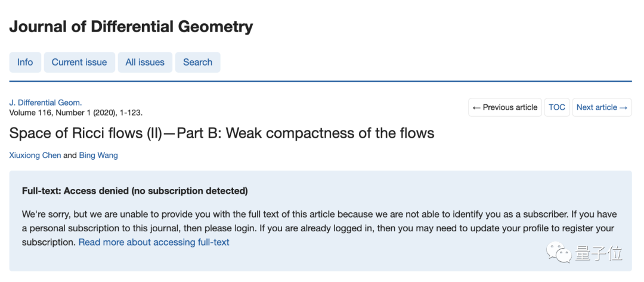644x282 pixels.
Task: Click the word 'and' between author names
Action: point(70,156)
